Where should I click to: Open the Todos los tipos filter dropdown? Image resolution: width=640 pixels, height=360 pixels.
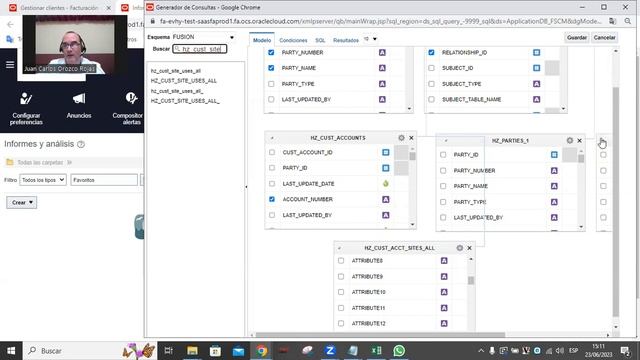tap(42, 180)
